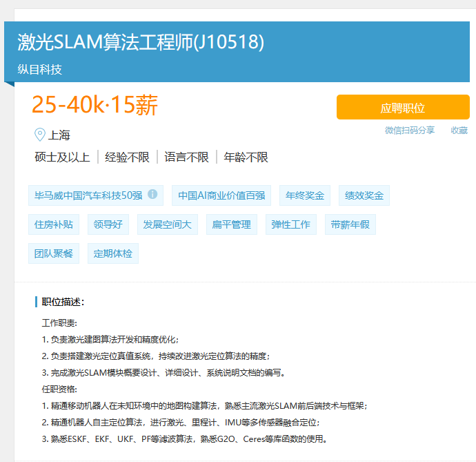
Task: Click the 发展空间大 tag
Action: click(168, 224)
